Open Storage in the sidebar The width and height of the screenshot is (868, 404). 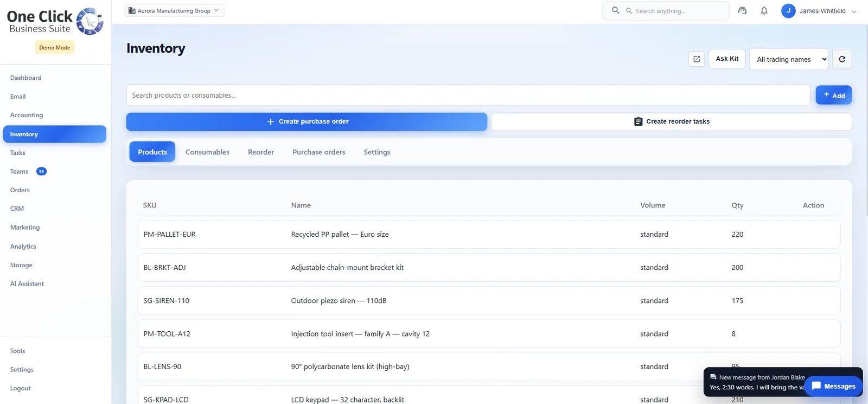(x=21, y=265)
